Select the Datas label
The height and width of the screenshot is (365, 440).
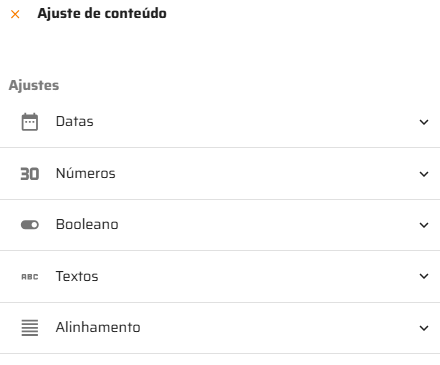pos(75,121)
